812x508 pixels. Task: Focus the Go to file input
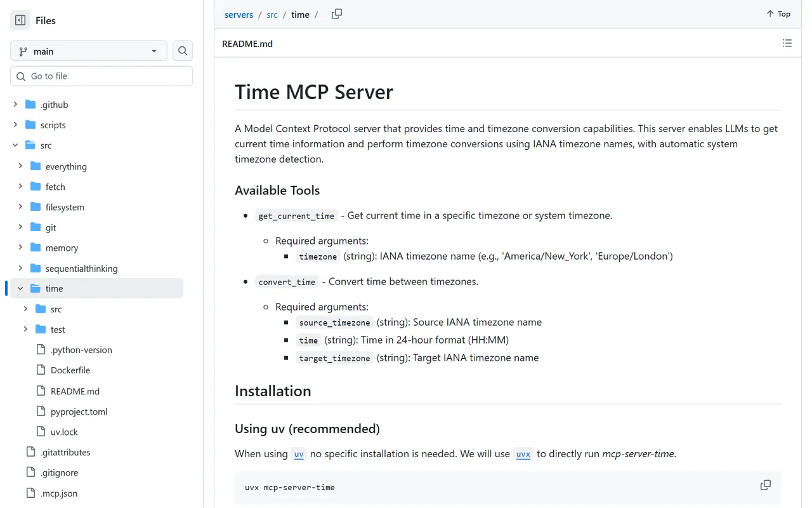[x=101, y=76]
